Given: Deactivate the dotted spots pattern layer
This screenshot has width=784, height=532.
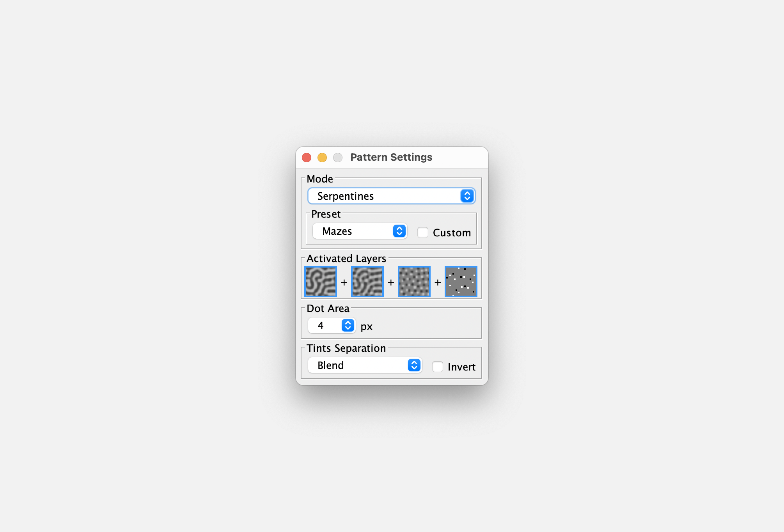Looking at the screenshot, I should [414, 282].
